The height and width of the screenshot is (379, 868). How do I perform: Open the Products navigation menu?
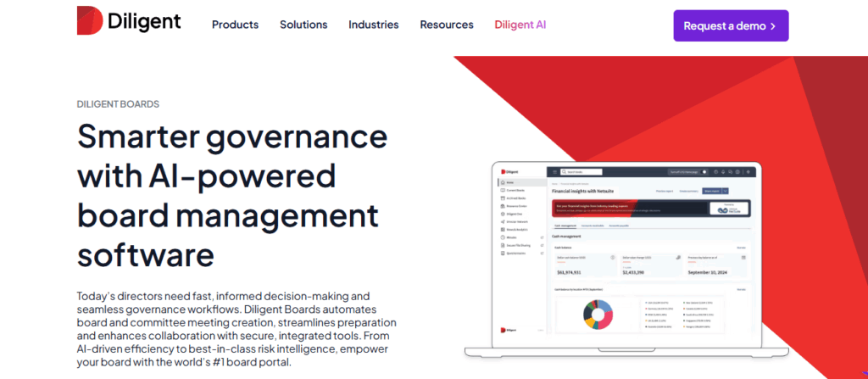click(x=235, y=25)
